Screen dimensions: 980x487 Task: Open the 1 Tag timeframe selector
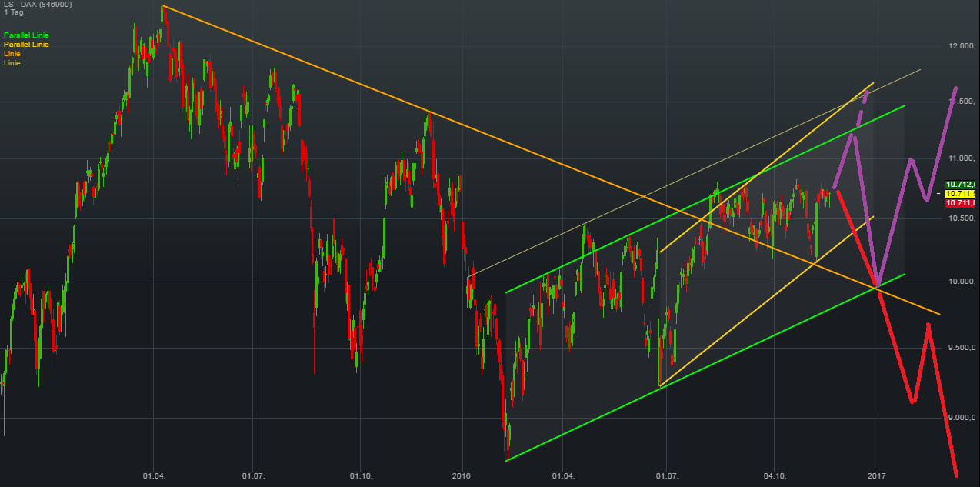pyautogui.click(x=12, y=12)
